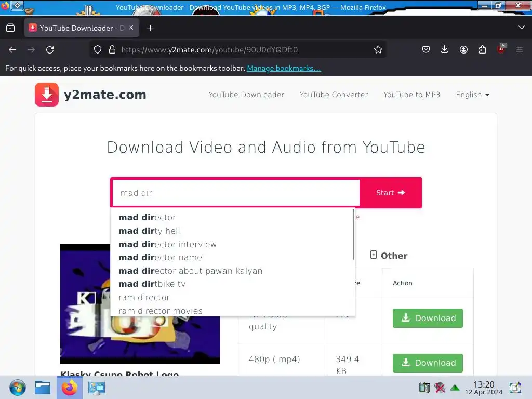Pick the ram director suggestion

pos(232,297)
